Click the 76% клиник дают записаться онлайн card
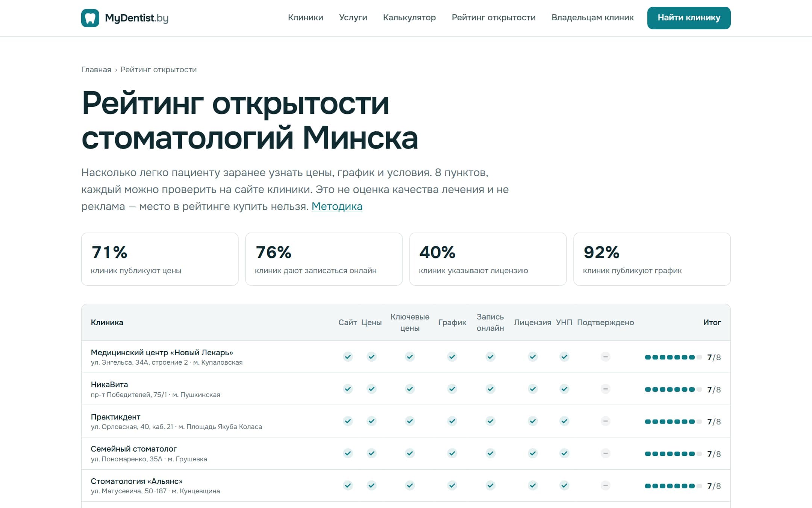The height and width of the screenshot is (508, 812). pyautogui.click(x=324, y=259)
